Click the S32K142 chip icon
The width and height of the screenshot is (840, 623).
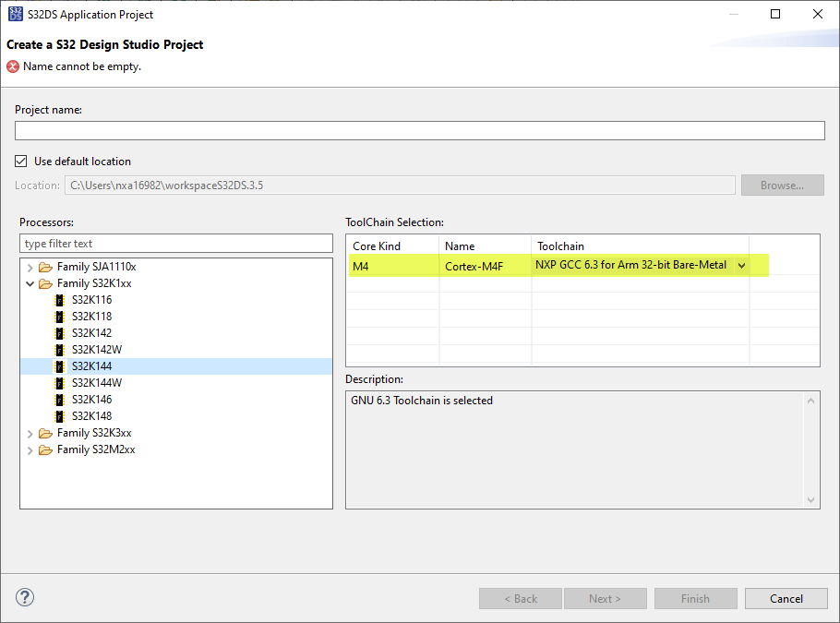[60, 333]
